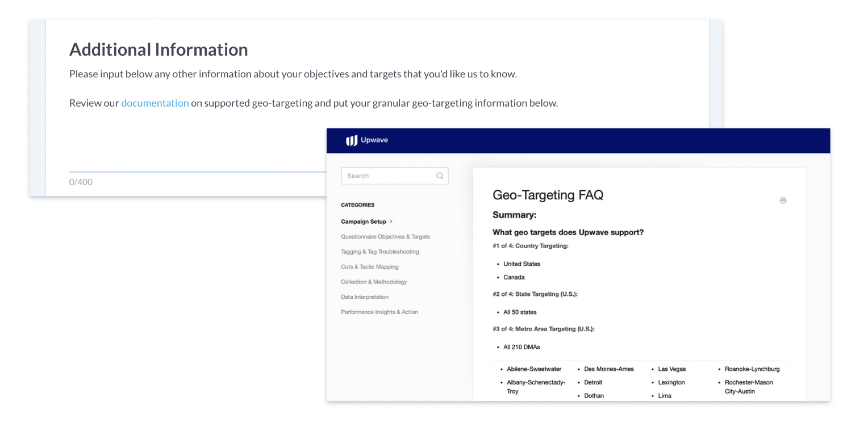Click the search magnifier icon

tap(440, 176)
